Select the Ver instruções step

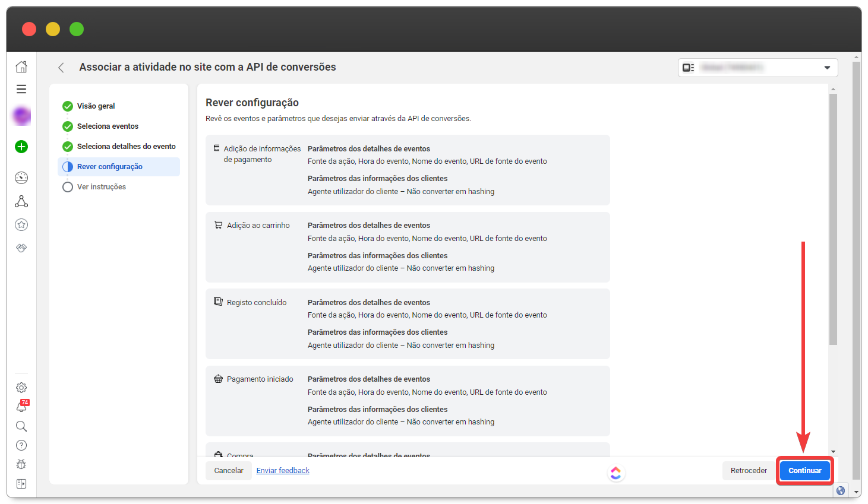pyautogui.click(x=101, y=187)
